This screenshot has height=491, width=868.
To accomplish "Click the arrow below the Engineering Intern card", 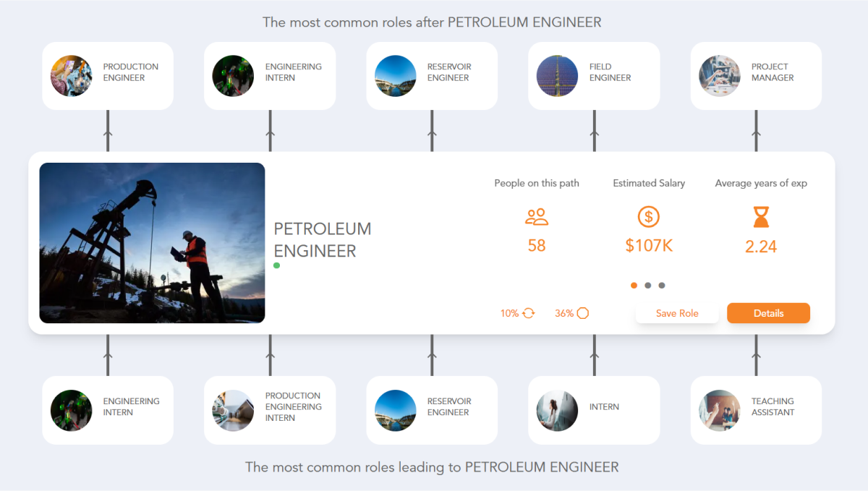I will 108,354.
